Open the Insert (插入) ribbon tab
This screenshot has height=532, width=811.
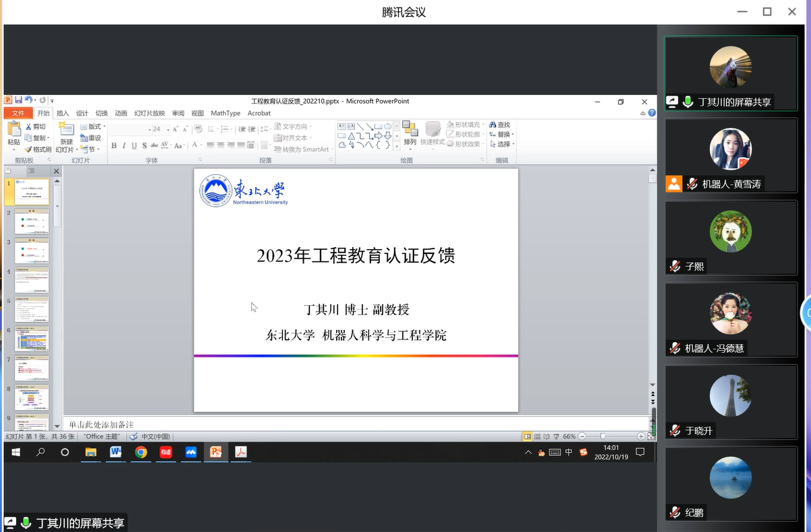tap(63, 113)
